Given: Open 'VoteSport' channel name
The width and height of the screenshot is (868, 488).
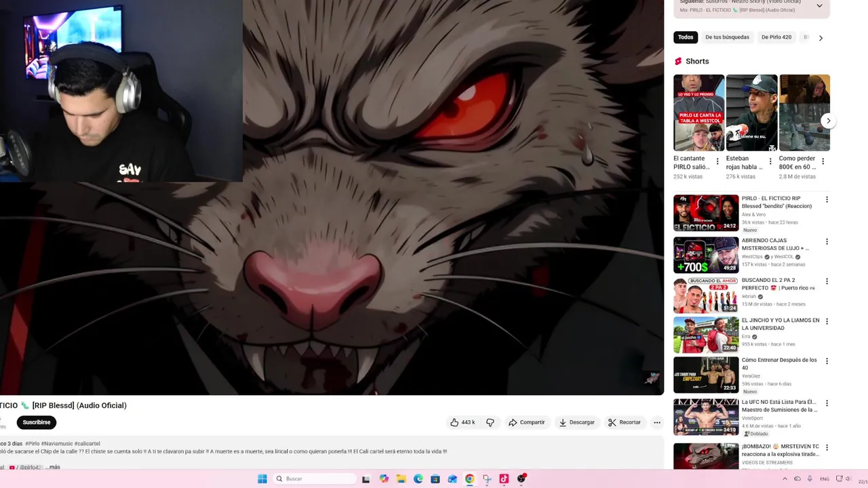Looking at the screenshot, I should [751, 418].
